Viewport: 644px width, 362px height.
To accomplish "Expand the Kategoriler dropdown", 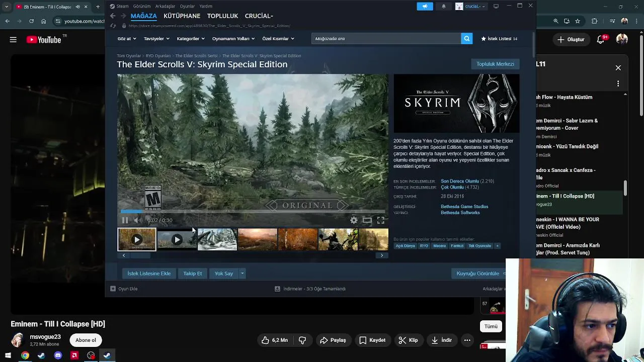I will tap(191, 39).
